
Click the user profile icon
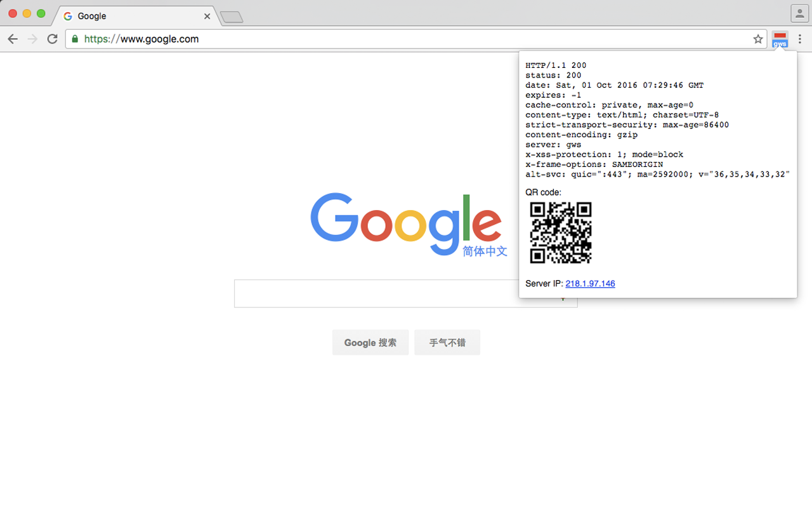799,13
